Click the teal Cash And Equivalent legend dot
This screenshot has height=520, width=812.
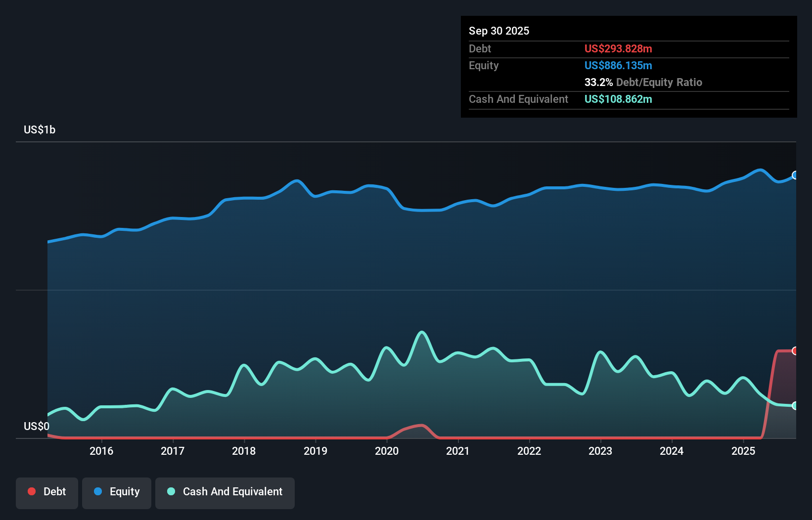coord(171,491)
